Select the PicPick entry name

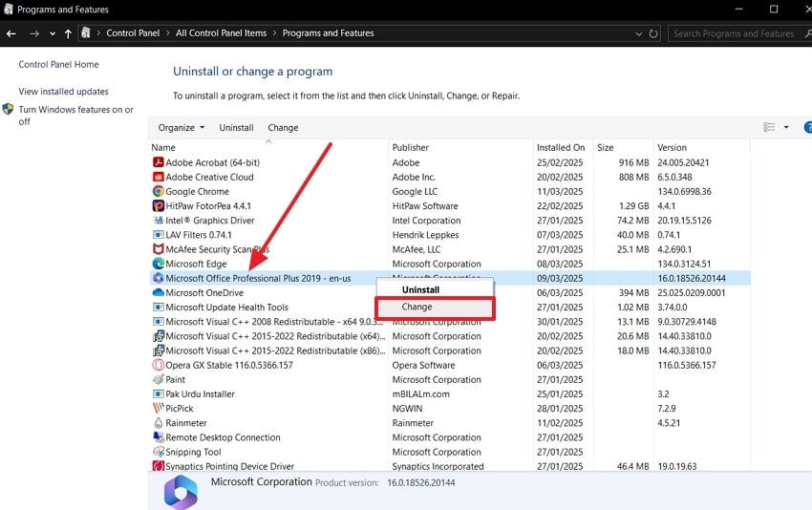(180, 409)
